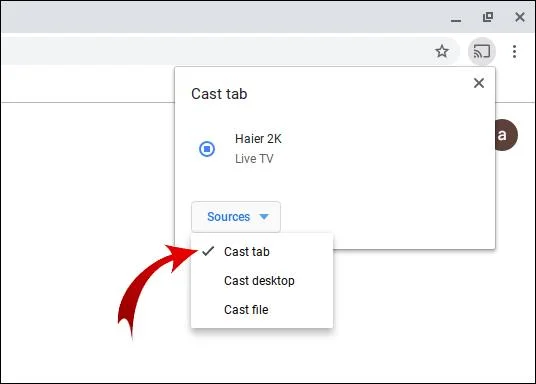
Task: Choose Cast file option
Action: (x=262, y=310)
